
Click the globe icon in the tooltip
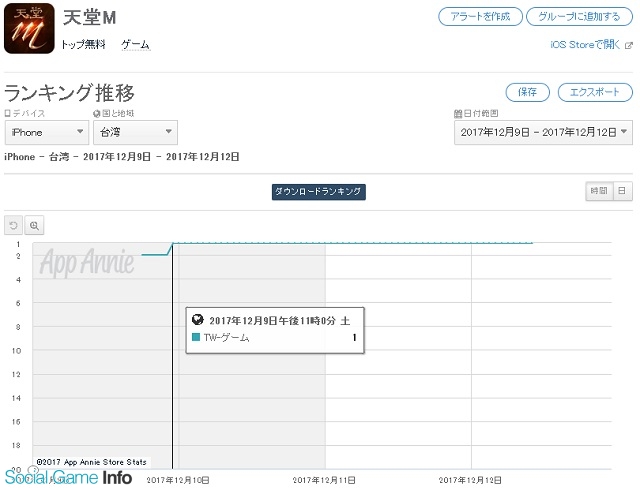pos(198,319)
